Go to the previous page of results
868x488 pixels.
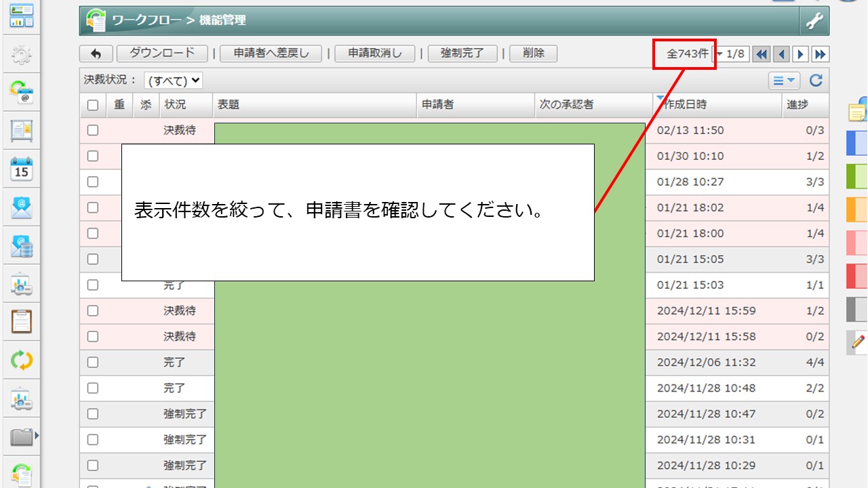[782, 54]
